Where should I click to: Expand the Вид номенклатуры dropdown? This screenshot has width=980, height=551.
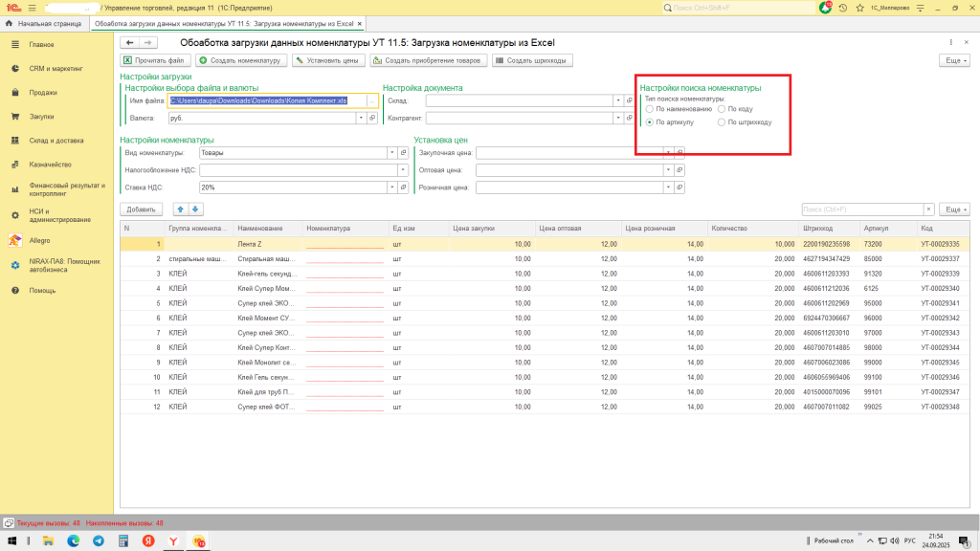(x=390, y=152)
